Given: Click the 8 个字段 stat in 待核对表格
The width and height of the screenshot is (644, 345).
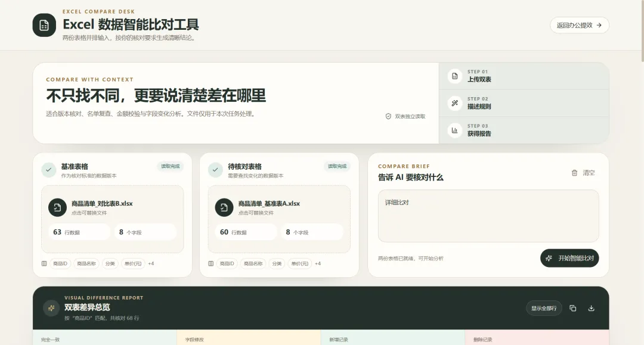Looking at the screenshot, I should pyautogui.click(x=312, y=232).
